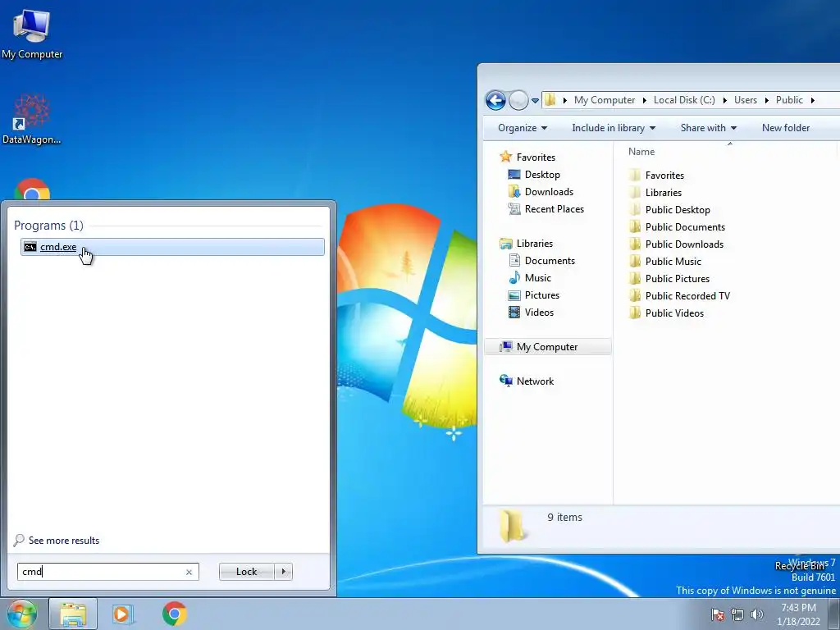Open Google Chrome from the taskbar
This screenshot has width=840, height=630.
click(x=174, y=614)
